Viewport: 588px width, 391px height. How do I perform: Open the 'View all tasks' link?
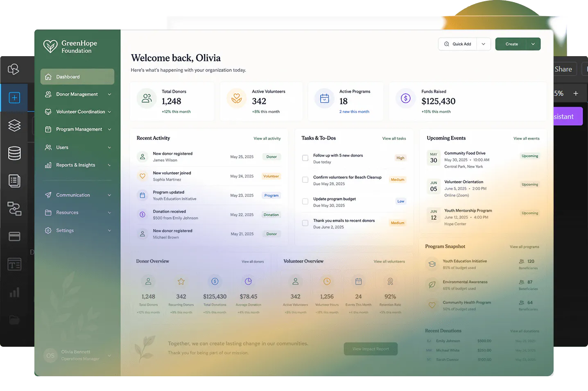[x=394, y=139]
